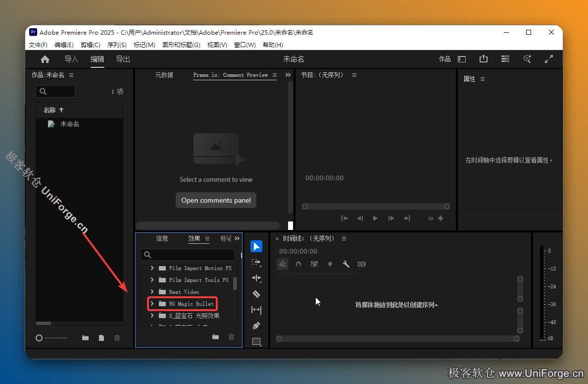
Task: Step back one frame in Program monitor
Action: 360,219
